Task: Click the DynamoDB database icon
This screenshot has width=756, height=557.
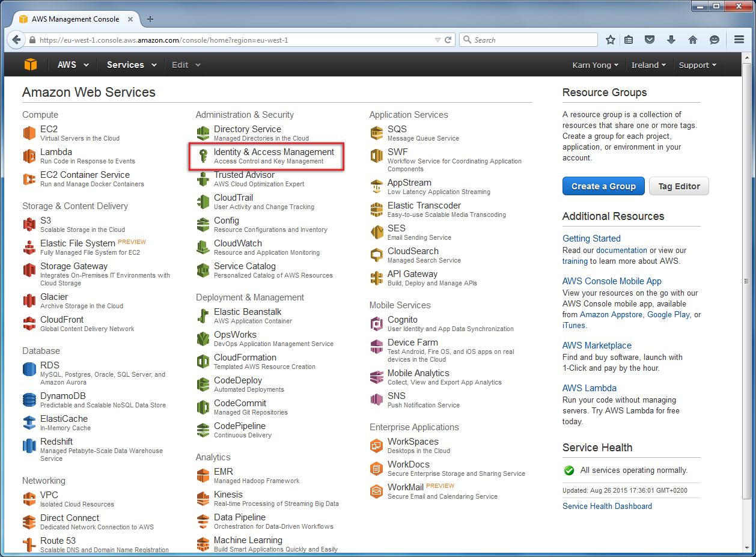Action: (29, 400)
